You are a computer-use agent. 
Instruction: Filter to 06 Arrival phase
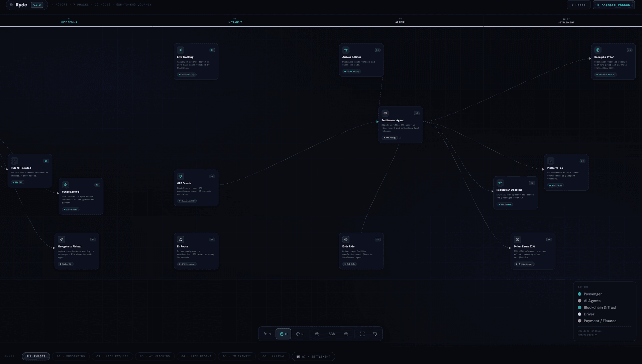click(x=274, y=356)
